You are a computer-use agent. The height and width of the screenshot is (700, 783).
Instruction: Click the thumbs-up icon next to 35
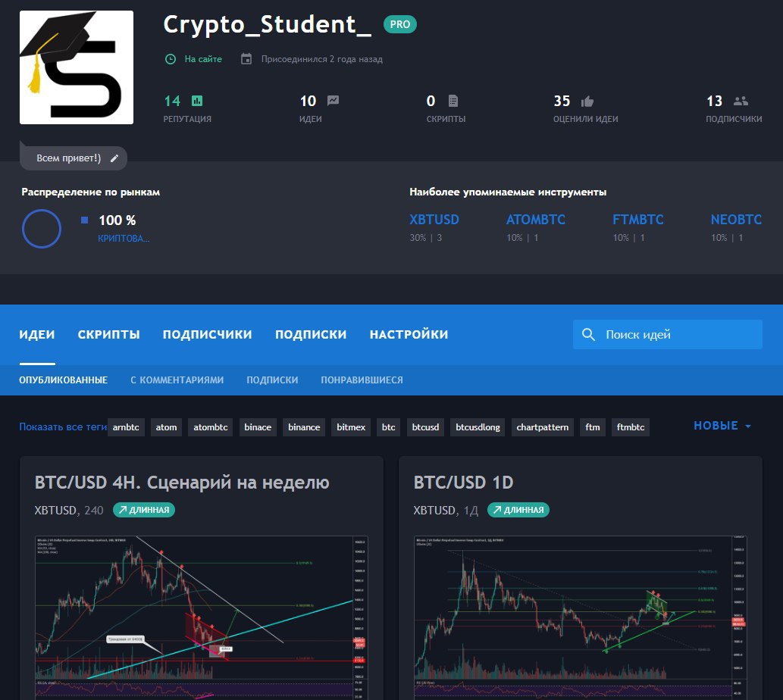coord(587,102)
